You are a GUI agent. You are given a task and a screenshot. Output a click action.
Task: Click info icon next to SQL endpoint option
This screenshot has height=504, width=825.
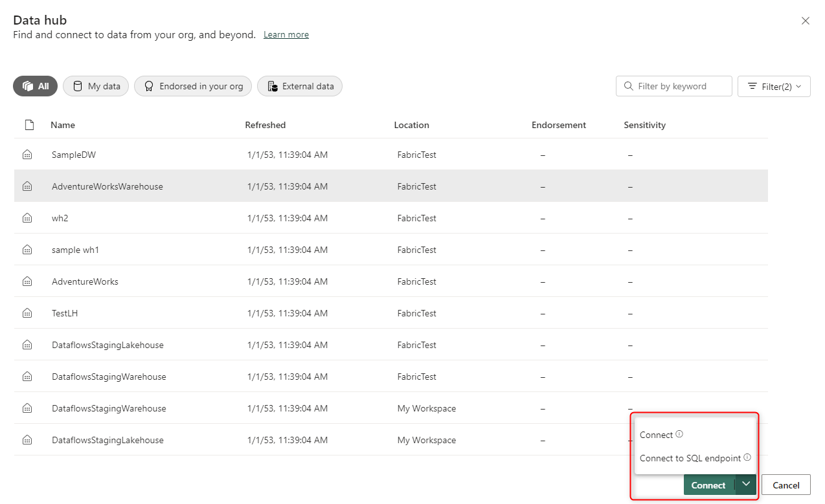click(747, 457)
